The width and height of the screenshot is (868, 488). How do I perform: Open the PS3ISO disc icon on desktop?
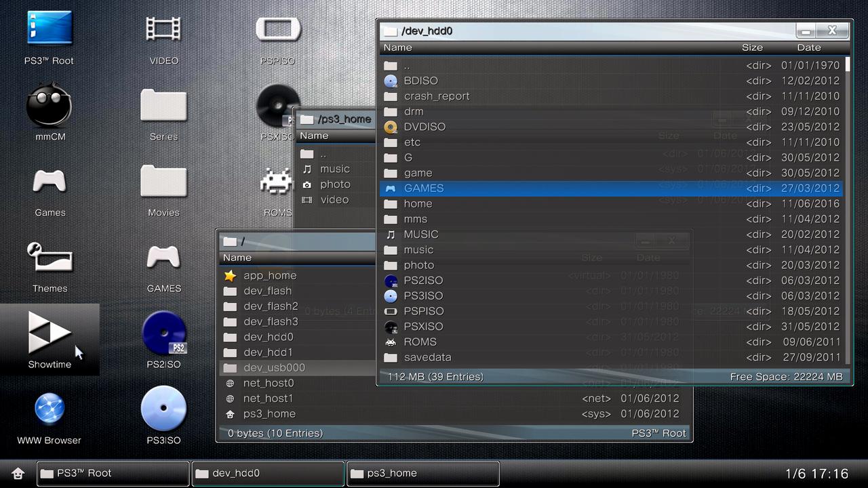click(163, 409)
